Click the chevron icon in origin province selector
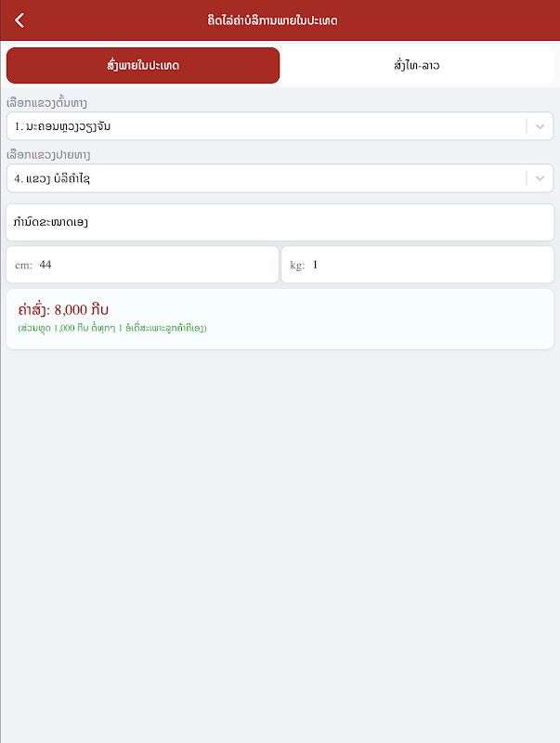 click(540, 126)
